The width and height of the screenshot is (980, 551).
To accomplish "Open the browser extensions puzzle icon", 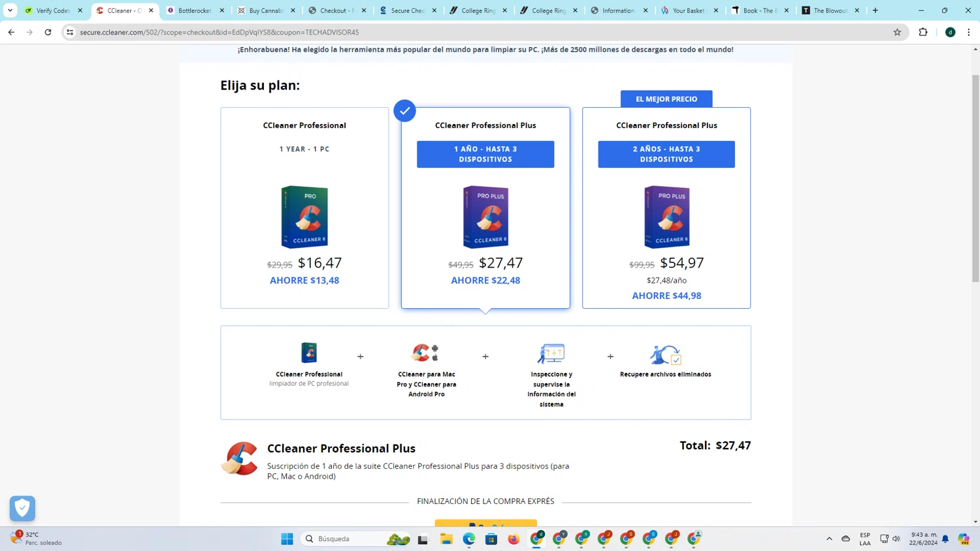I will [923, 32].
